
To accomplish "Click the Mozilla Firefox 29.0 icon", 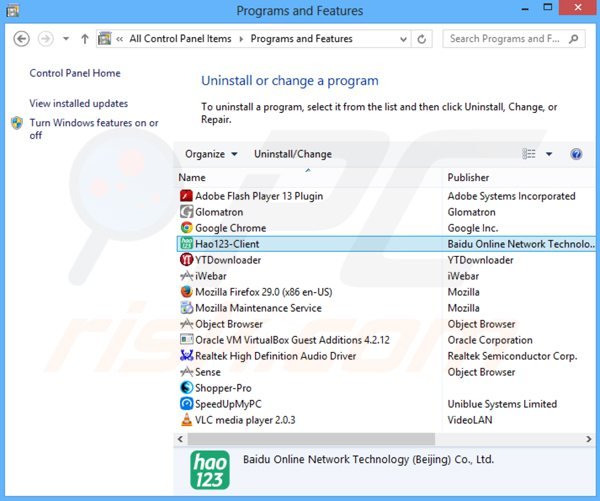I will pyautogui.click(x=186, y=292).
